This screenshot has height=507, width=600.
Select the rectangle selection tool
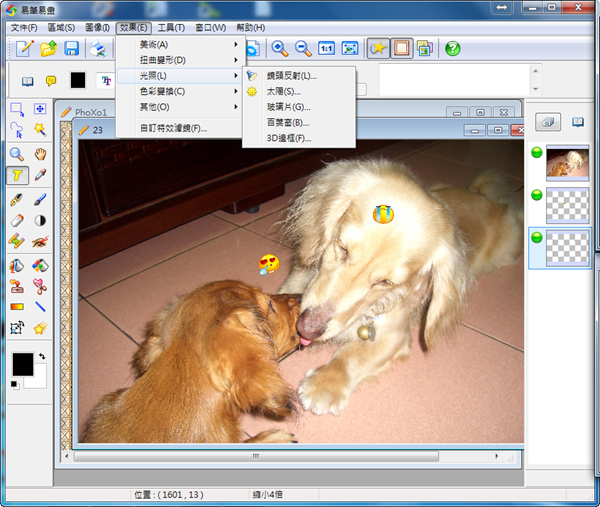[17, 109]
